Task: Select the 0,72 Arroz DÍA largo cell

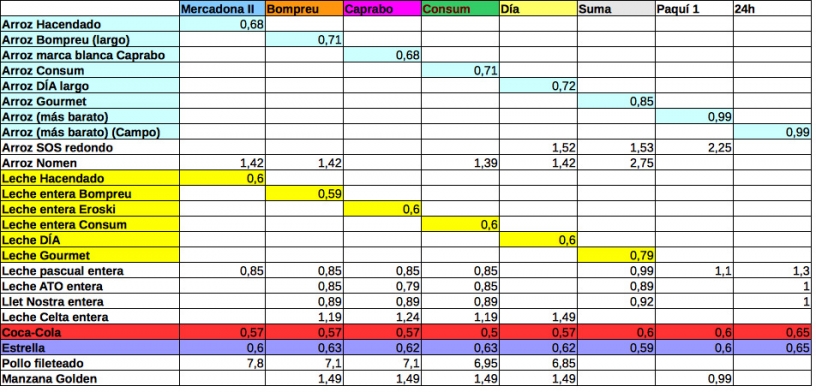Action: coord(539,86)
